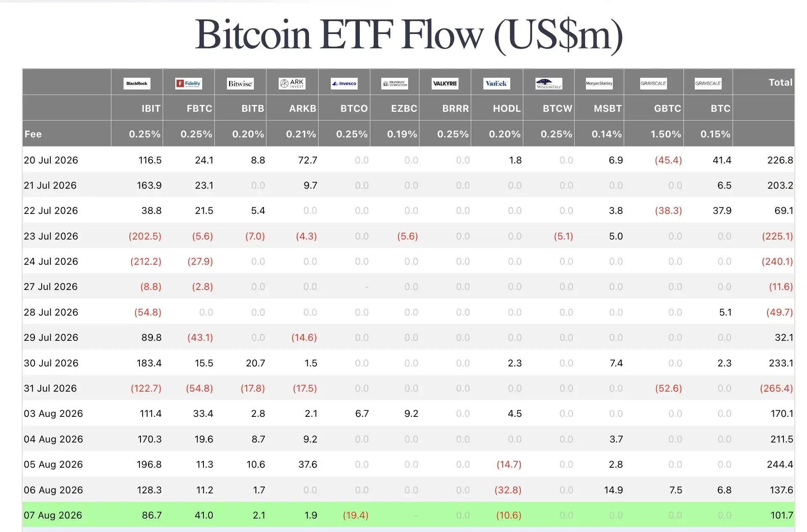Click the MSBT ticker header
Image resolution: width=807 pixels, height=532 pixels.
pos(608,108)
